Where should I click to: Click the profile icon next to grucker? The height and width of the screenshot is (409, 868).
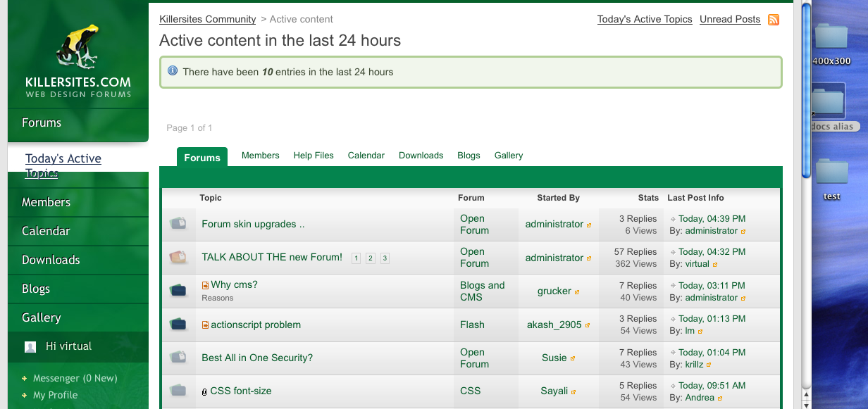click(577, 291)
